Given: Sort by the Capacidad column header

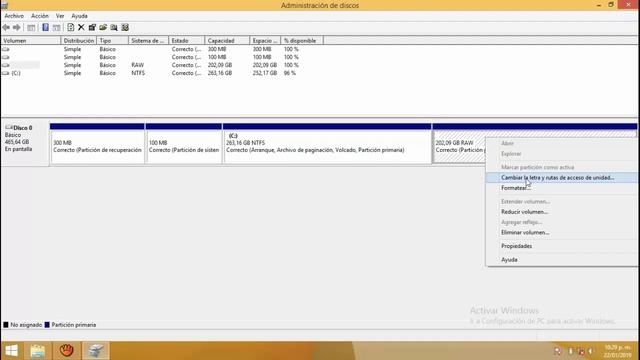Looking at the screenshot, I should click(227, 41).
